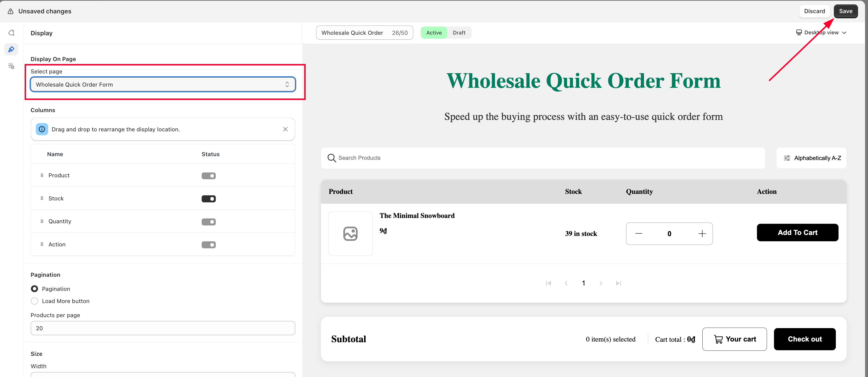
Task: Click the drag handle next to Stock
Action: point(42,198)
